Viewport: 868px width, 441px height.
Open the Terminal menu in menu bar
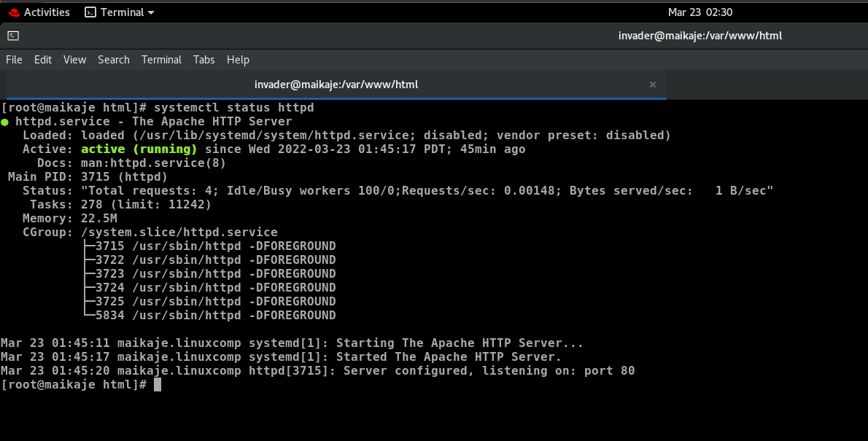(161, 60)
